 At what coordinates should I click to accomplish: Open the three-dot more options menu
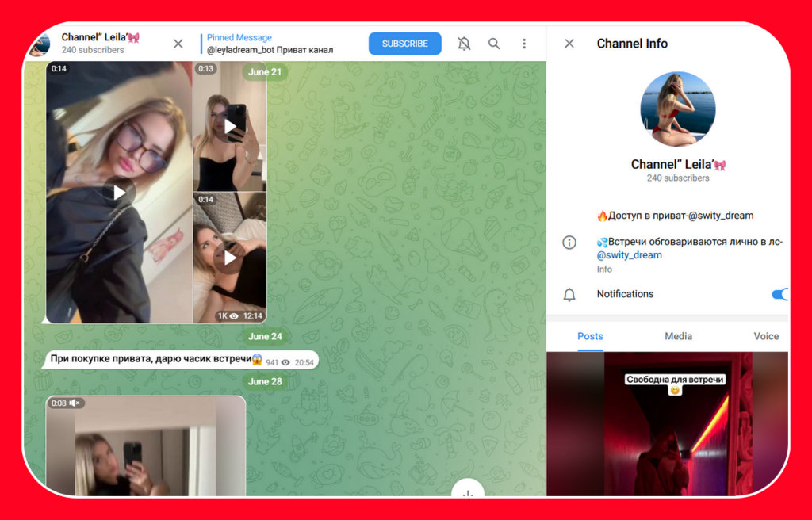click(x=524, y=44)
